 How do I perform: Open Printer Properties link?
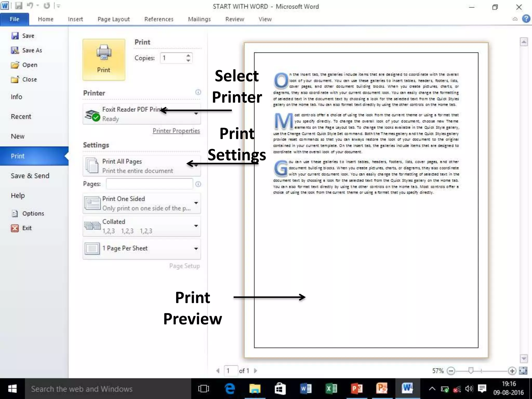pos(176,131)
